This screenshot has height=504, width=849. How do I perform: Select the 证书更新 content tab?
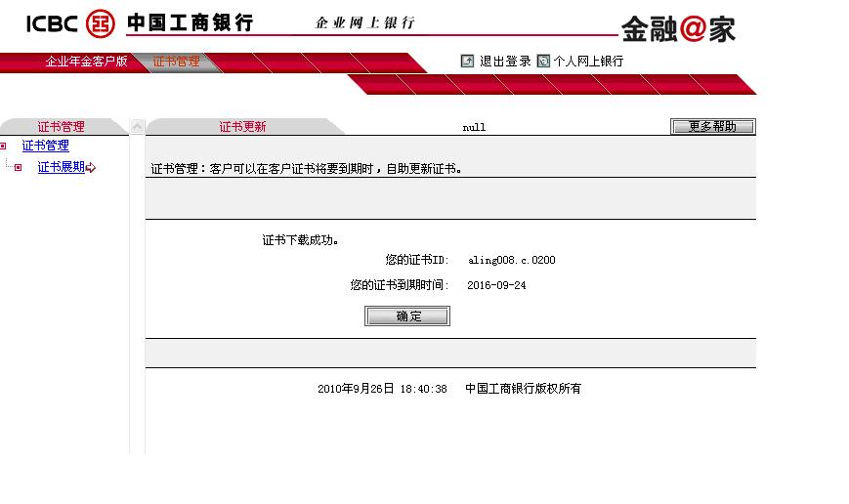click(242, 127)
